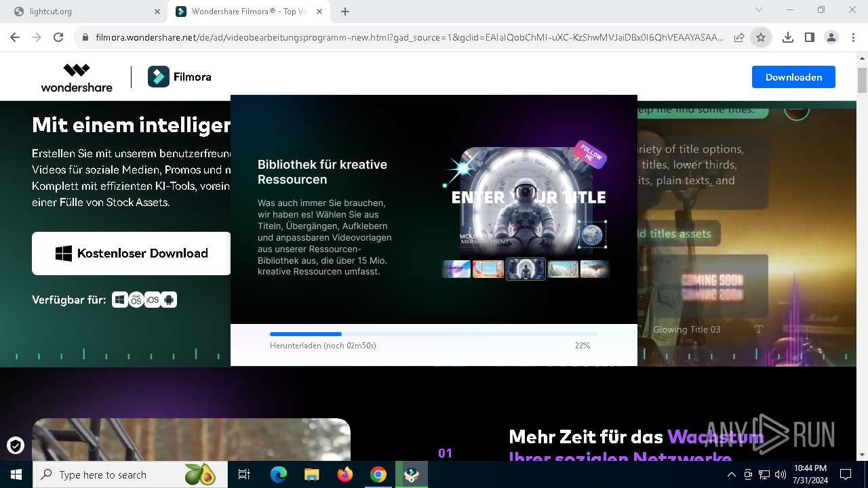This screenshot has height=488, width=868.
Task: Click the astronaut title preview image
Action: pos(527,201)
